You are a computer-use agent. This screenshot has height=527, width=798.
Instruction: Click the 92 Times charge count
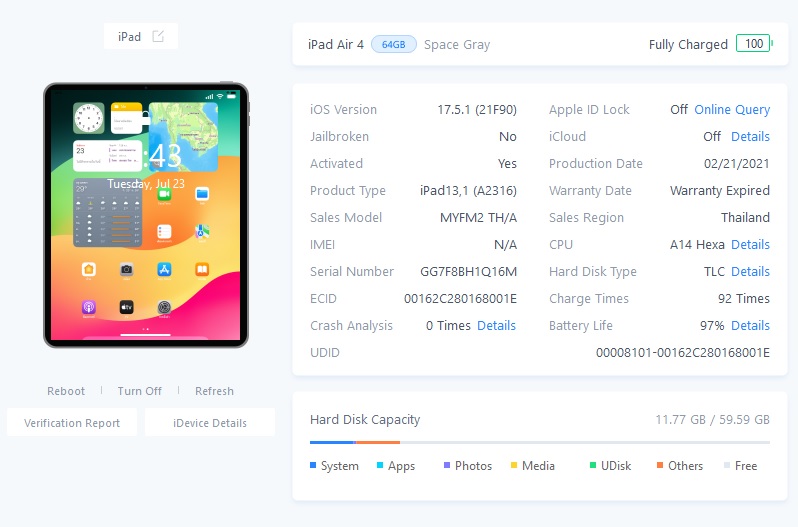click(x=744, y=298)
